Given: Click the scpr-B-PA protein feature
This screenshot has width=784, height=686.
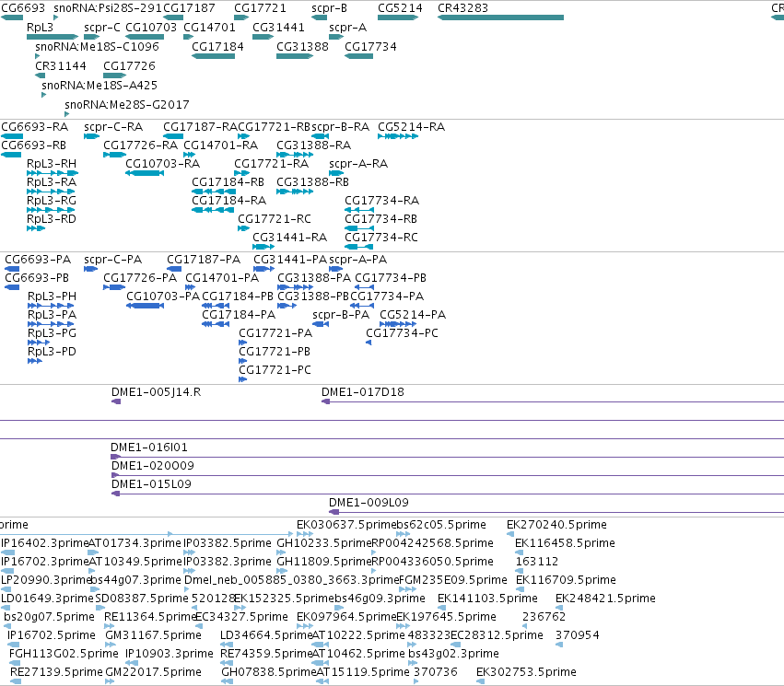Looking at the screenshot, I should pyautogui.click(x=321, y=324).
